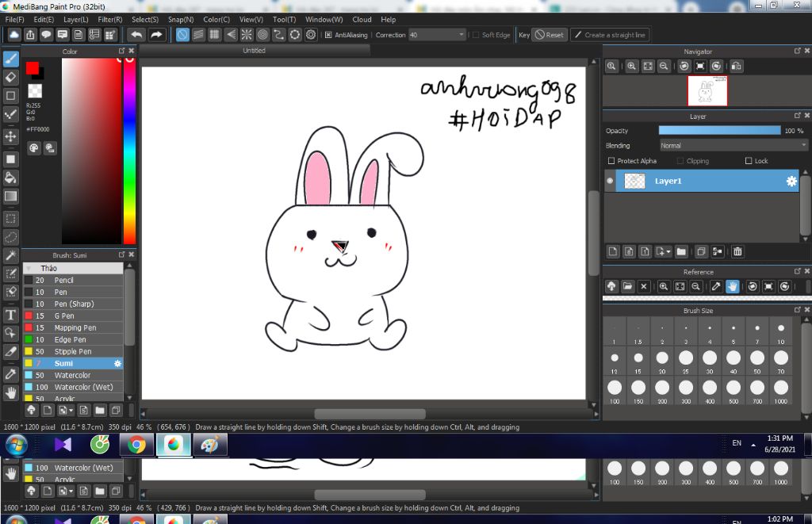
Task: Open a reference image file
Action: pyautogui.click(x=628, y=286)
